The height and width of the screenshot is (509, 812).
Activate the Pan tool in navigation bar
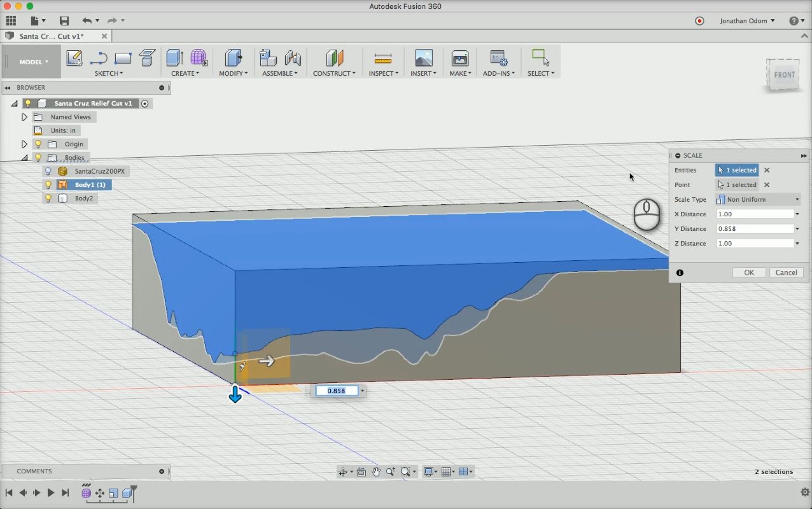pyautogui.click(x=376, y=471)
